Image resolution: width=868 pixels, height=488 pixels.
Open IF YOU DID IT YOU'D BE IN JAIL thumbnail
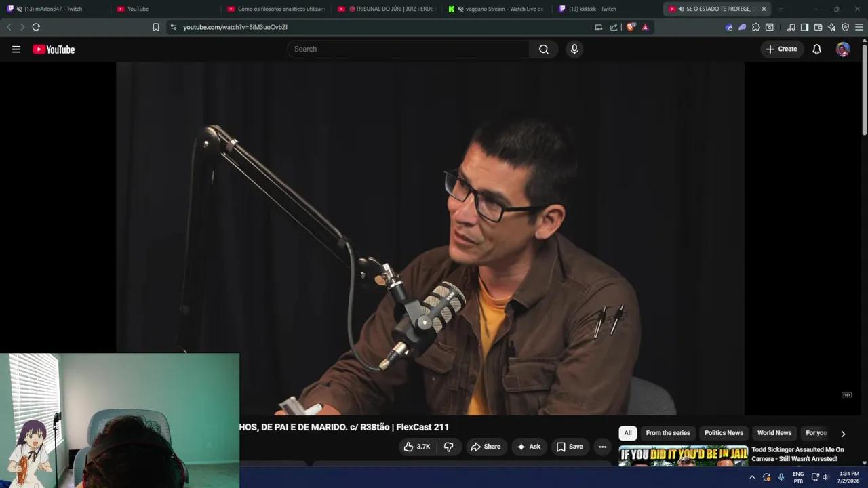click(x=684, y=455)
